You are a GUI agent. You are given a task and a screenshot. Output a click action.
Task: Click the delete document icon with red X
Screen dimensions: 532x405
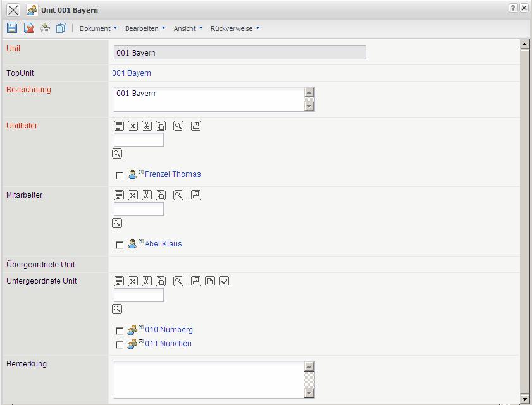28,28
